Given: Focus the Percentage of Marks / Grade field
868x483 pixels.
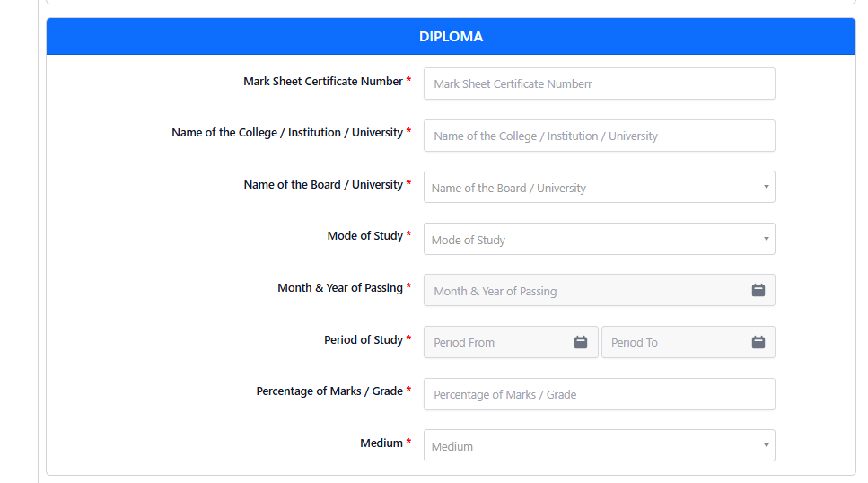Looking at the screenshot, I should click(599, 394).
